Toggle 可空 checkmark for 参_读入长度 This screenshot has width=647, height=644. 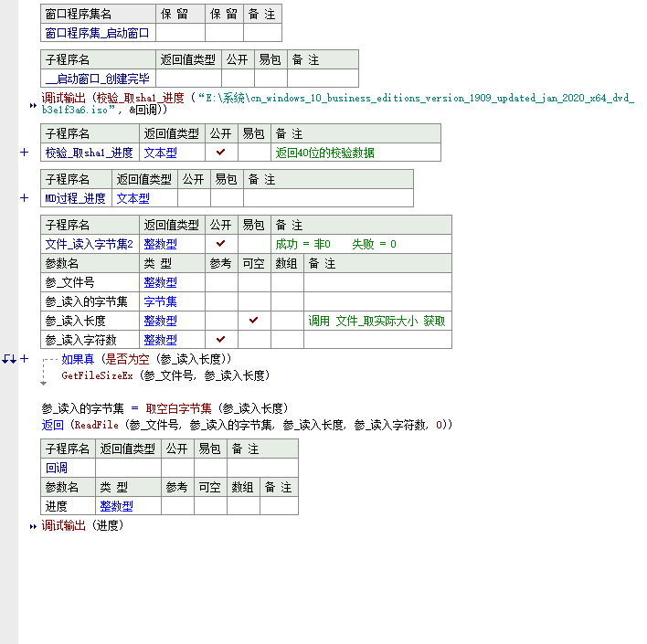click(x=254, y=320)
